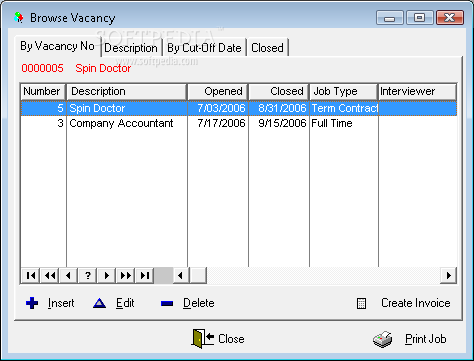Close window with red X button
This screenshot has width=474, height=361.
tap(450, 17)
